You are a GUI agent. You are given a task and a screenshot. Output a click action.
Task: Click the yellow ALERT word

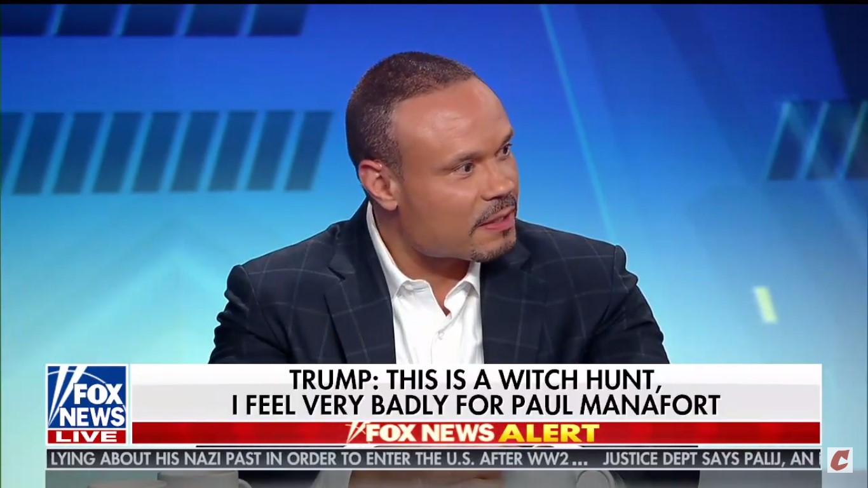point(548,433)
